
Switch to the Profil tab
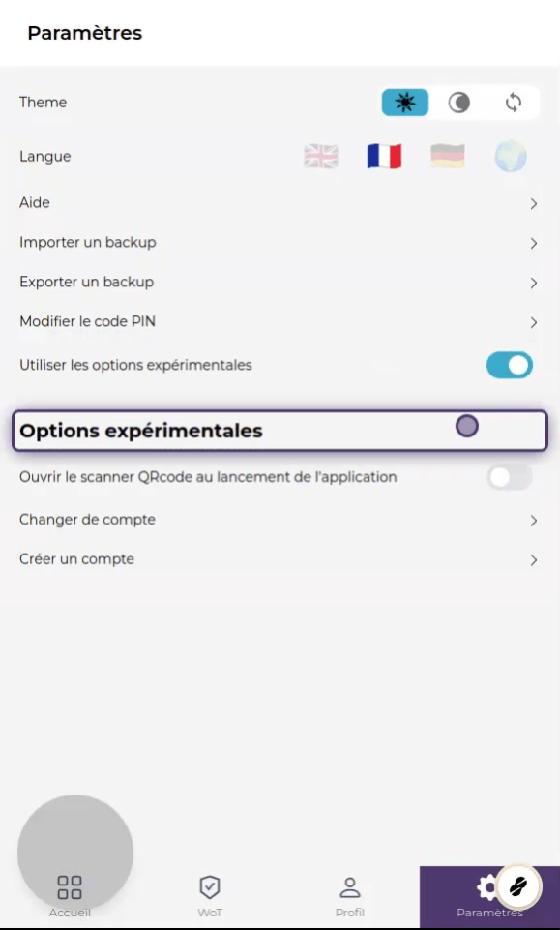click(349, 895)
